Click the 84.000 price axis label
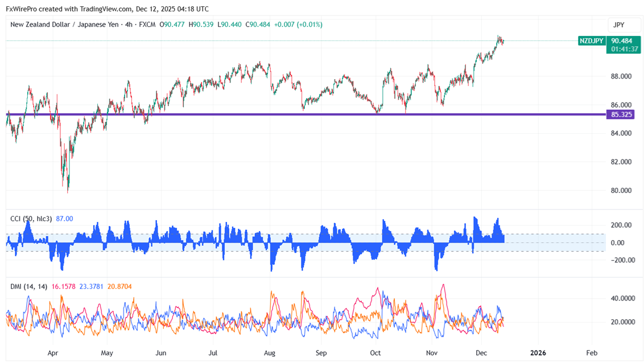644x363 pixels. coord(621,133)
